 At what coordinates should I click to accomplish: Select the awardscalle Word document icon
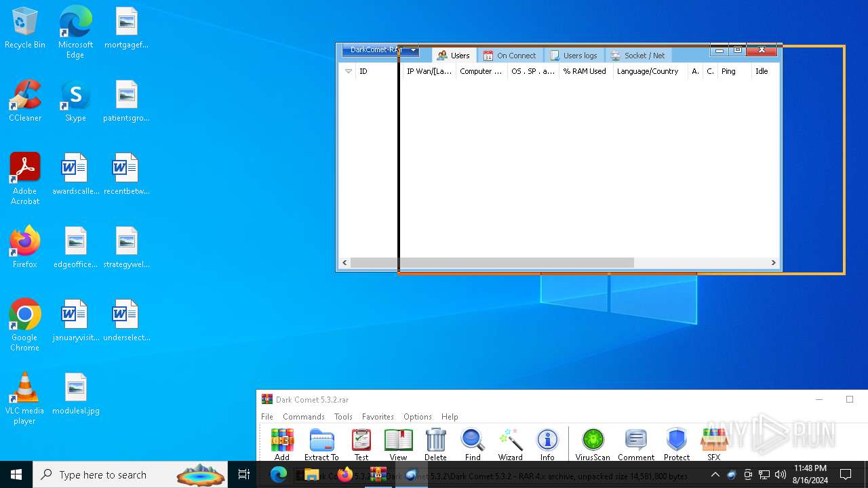[x=75, y=174]
